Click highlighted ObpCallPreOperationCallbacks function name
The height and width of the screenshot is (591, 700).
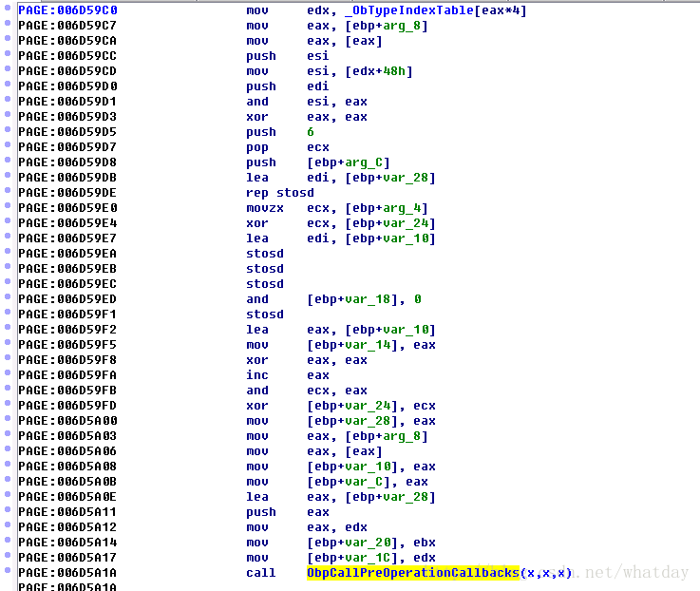point(413,573)
